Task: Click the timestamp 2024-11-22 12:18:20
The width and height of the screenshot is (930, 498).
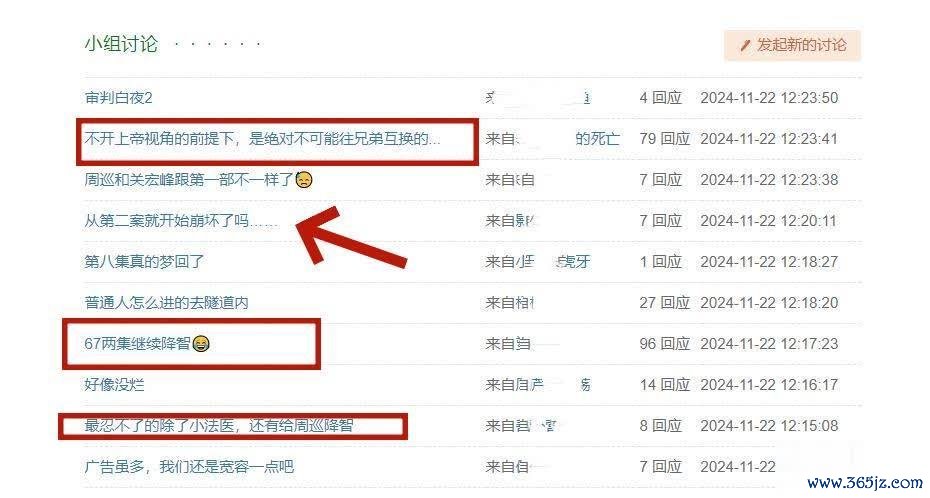Action: (769, 302)
